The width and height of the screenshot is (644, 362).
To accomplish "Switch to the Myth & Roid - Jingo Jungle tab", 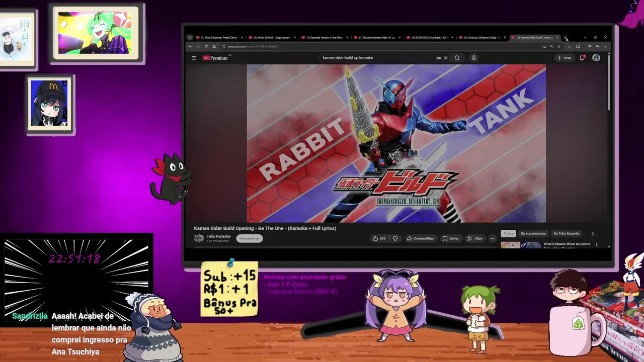I will tap(272, 38).
